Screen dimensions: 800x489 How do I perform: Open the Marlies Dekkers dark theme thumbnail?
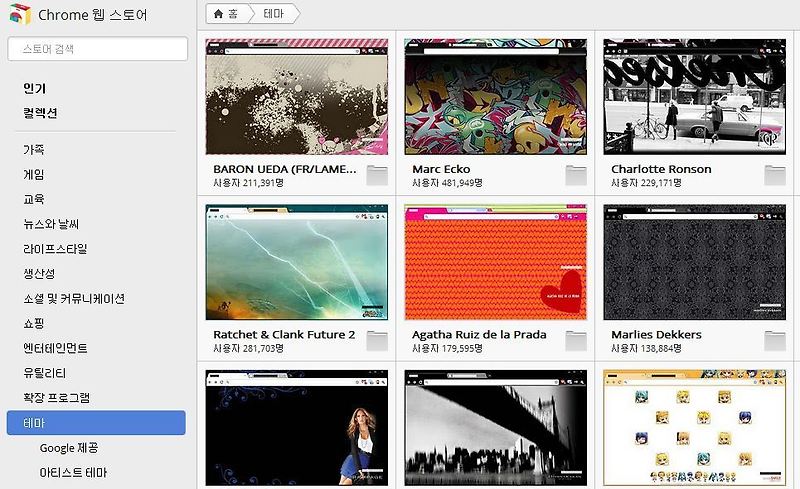(x=694, y=262)
